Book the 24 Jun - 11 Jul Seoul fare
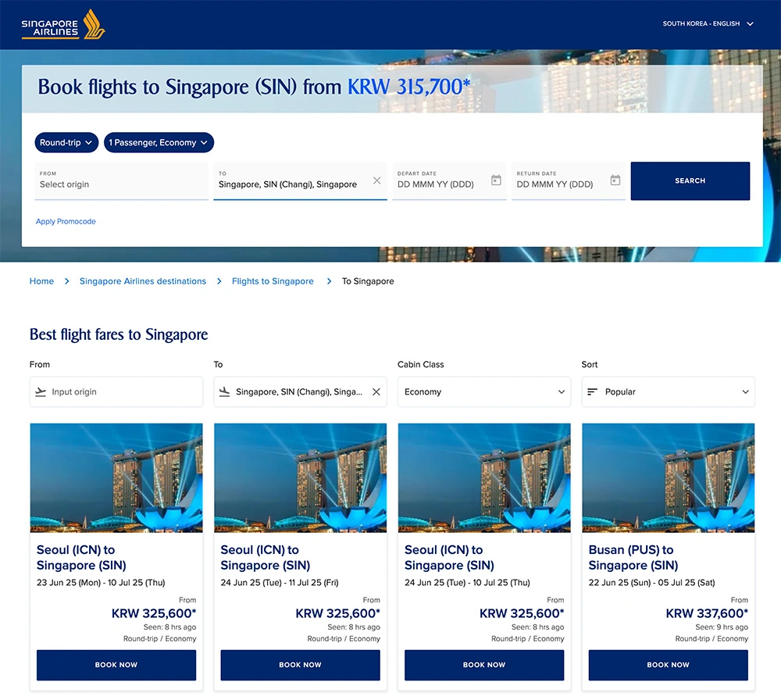This screenshot has height=700, width=781. click(x=301, y=665)
